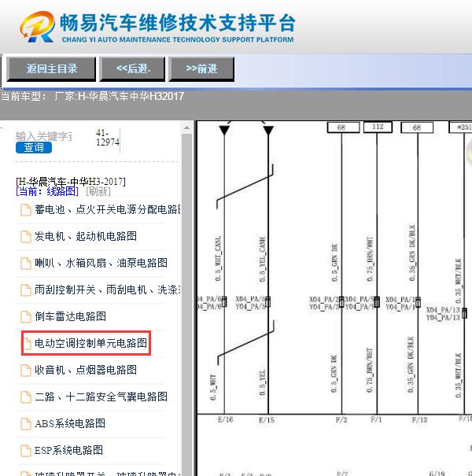Click the F/2 pin label in diagram
This screenshot has height=476, width=472.
click(x=341, y=419)
